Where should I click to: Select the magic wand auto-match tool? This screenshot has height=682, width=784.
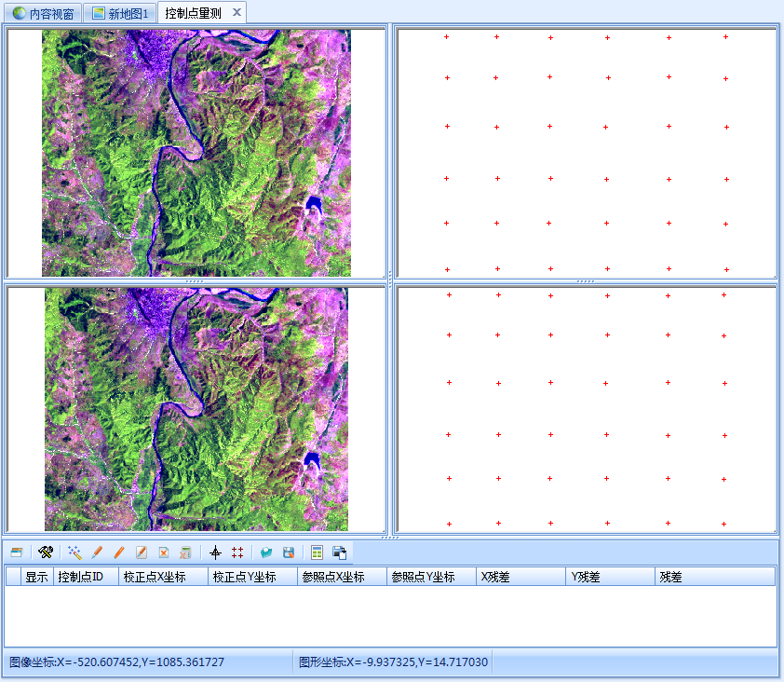click(74, 552)
